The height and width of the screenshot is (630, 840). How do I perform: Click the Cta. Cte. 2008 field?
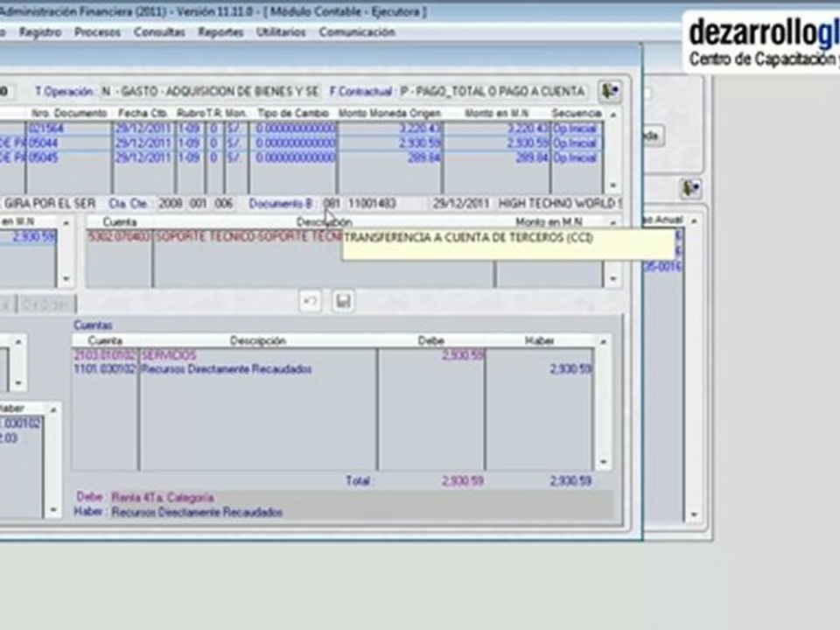pos(171,204)
